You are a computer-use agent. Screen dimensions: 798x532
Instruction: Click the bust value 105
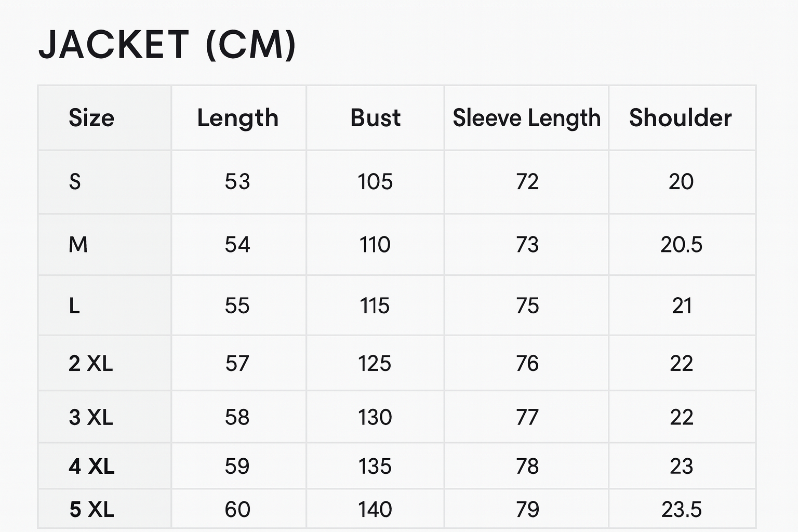coord(375,182)
